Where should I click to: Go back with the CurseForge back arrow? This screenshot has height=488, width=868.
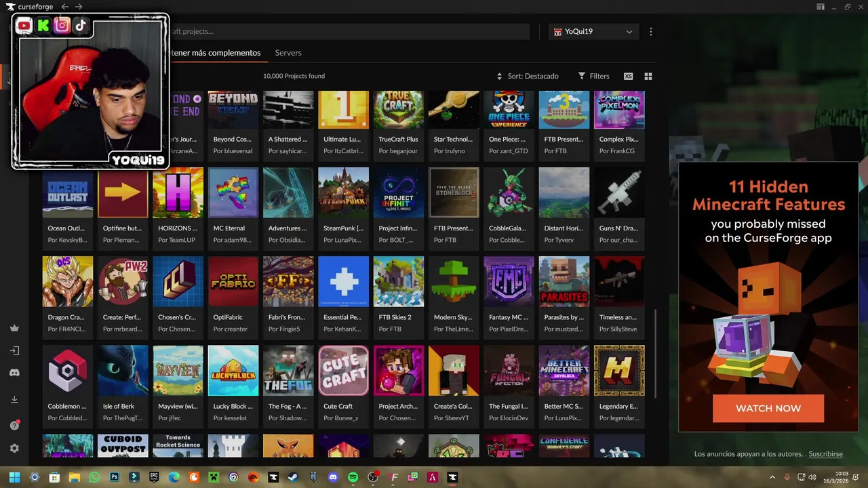point(65,7)
